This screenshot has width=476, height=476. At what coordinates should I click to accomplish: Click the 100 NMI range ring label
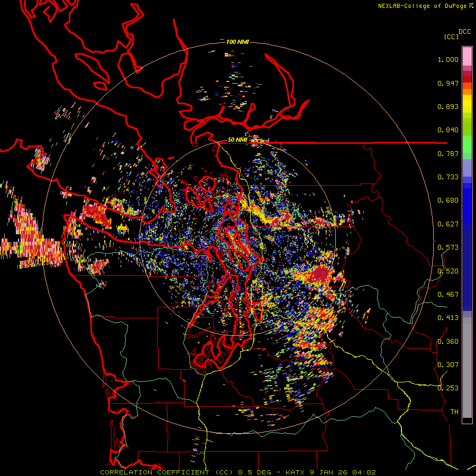[x=237, y=42]
